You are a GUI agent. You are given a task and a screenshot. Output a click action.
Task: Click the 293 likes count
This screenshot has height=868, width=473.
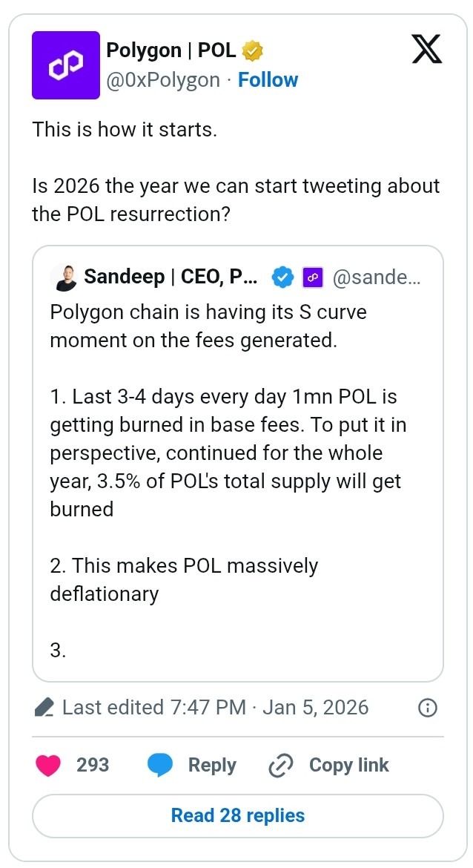click(x=93, y=766)
